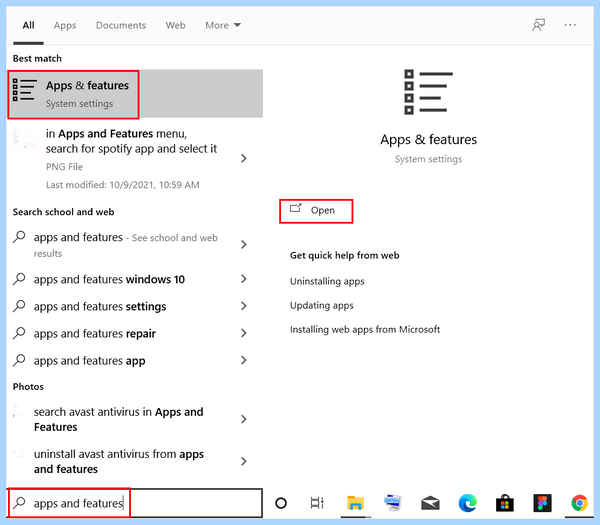Click thumbnail of 'search avast antivirus' photo
Viewport: 600px width, 525px height.
(18, 412)
